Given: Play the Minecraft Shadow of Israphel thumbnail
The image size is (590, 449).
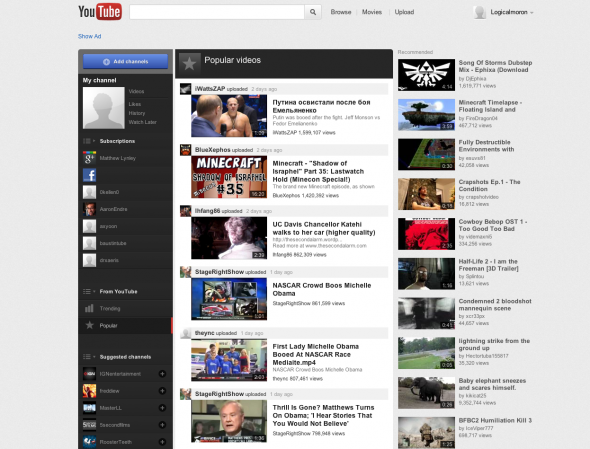Looking at the screenshot, I should tap(229, 177).
